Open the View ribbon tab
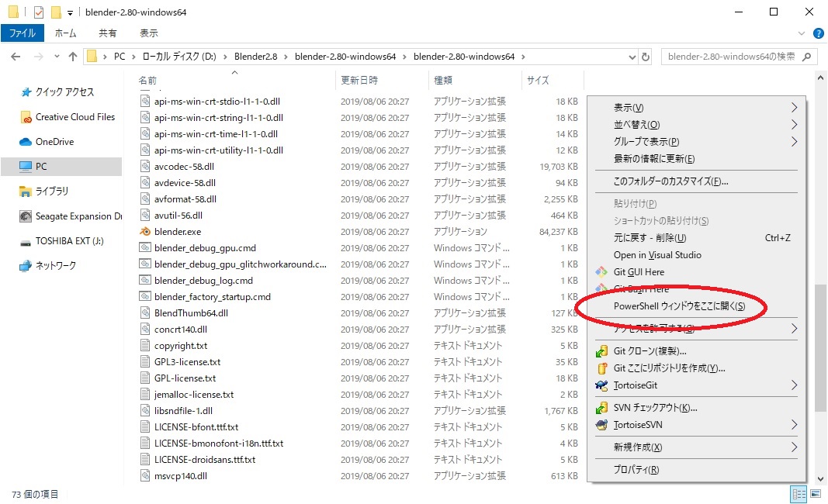This screenshot has width=828, height=504. 149,33
